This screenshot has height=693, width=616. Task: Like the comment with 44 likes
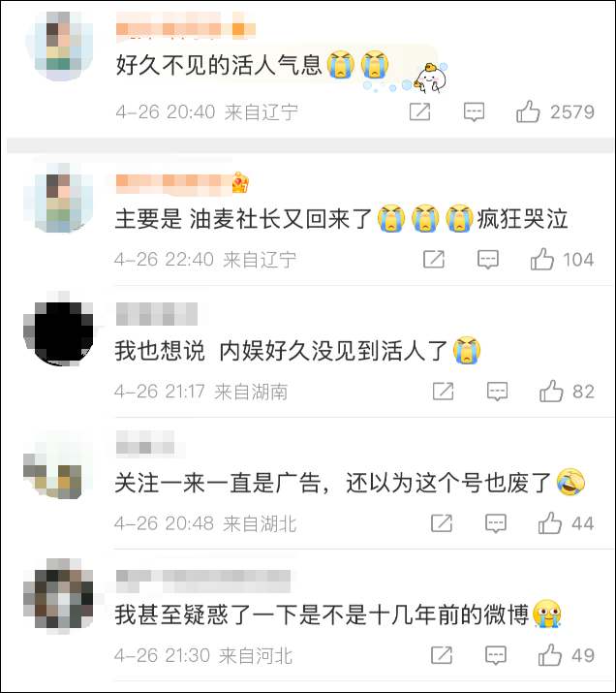pos(550,523)
